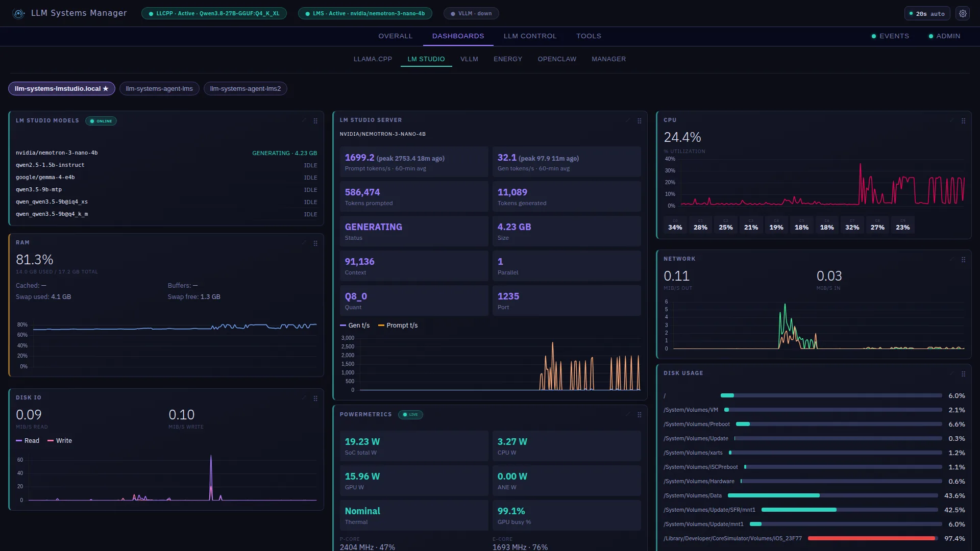The image size is (980, 551).
Task: Click the /System/Volumes/Data usage bar
Action: point(832,495)
